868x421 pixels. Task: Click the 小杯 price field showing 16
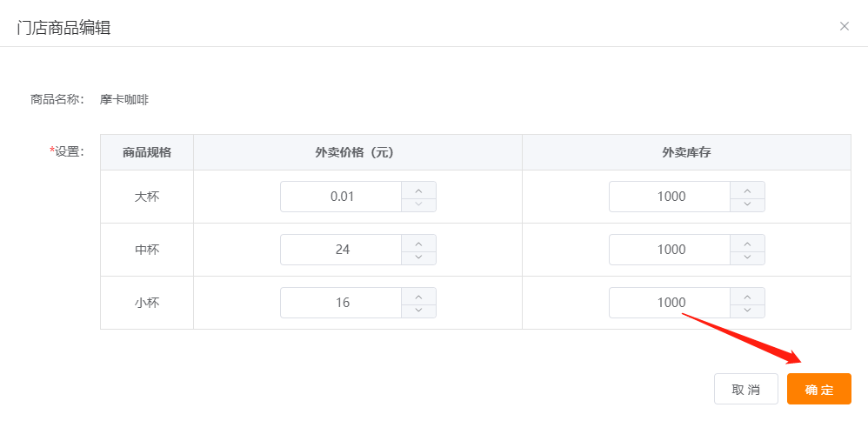(x=342, y=303)
